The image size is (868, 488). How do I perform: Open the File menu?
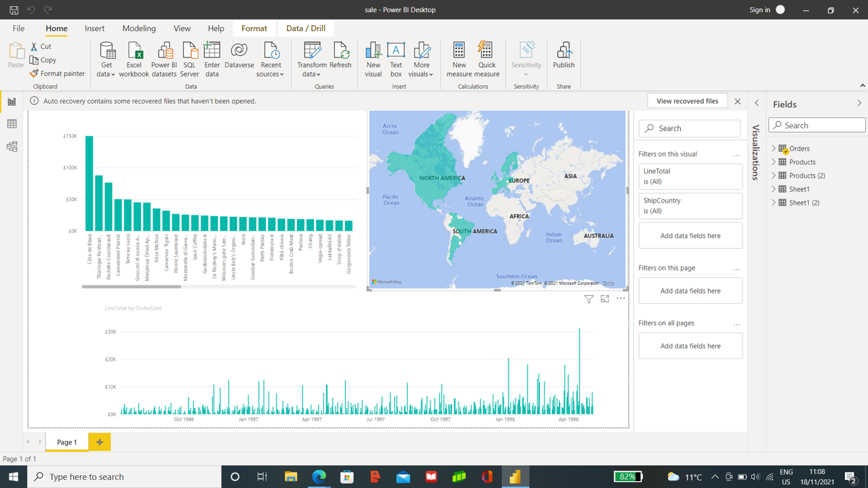[x=18, y=28]
